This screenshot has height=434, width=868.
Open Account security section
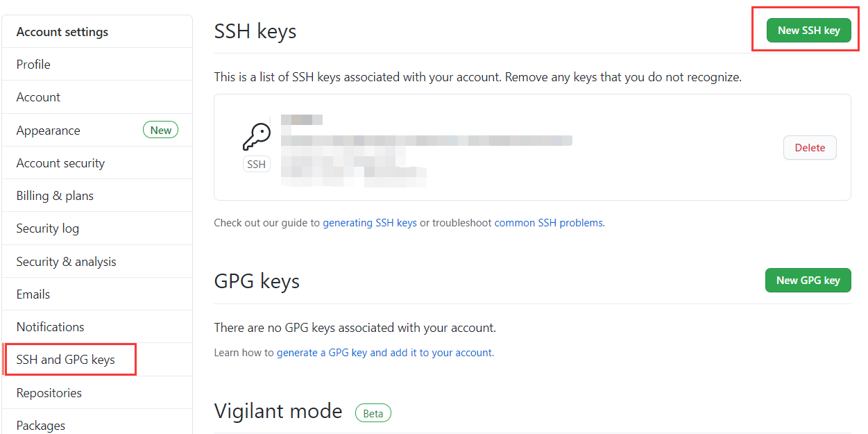pyautogui.click(x=60, y=163)
